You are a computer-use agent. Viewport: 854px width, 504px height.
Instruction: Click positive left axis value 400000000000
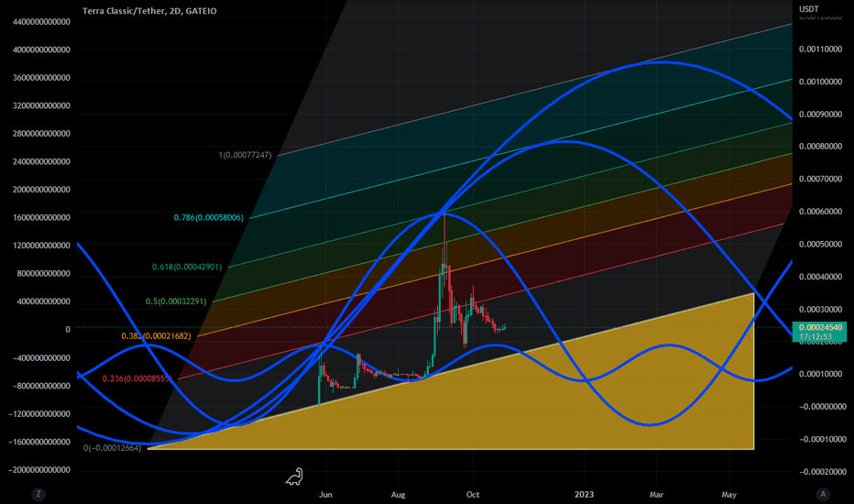(44, 301)
